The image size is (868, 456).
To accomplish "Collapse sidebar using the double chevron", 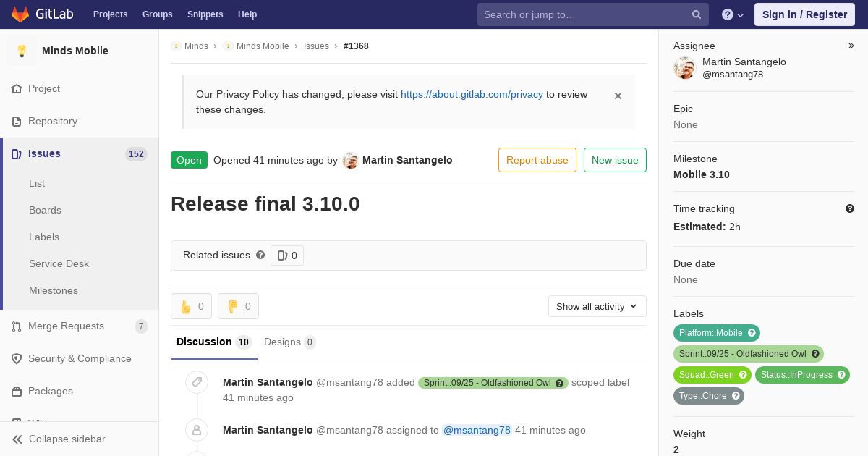I will pyautogui.click(x=17, y=439).
